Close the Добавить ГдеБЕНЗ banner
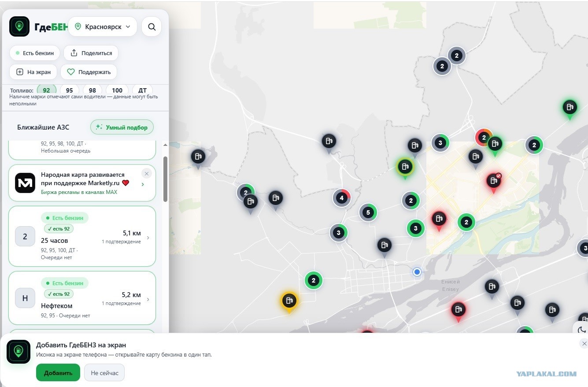Image resolution: width=588 pixels, height=387 pixels. pos(584,343)
